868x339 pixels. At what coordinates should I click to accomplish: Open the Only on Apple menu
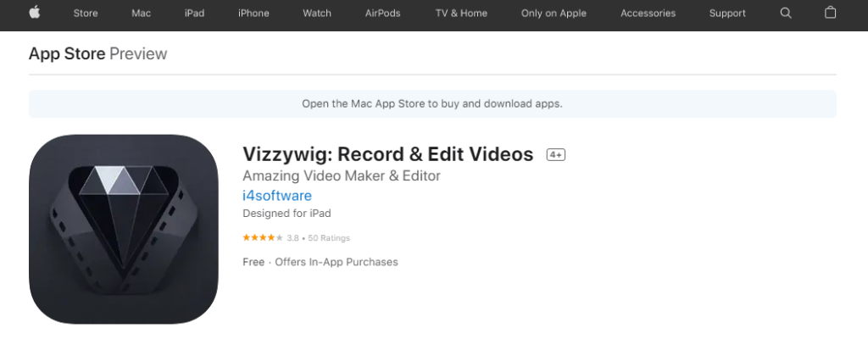(554, 14)
